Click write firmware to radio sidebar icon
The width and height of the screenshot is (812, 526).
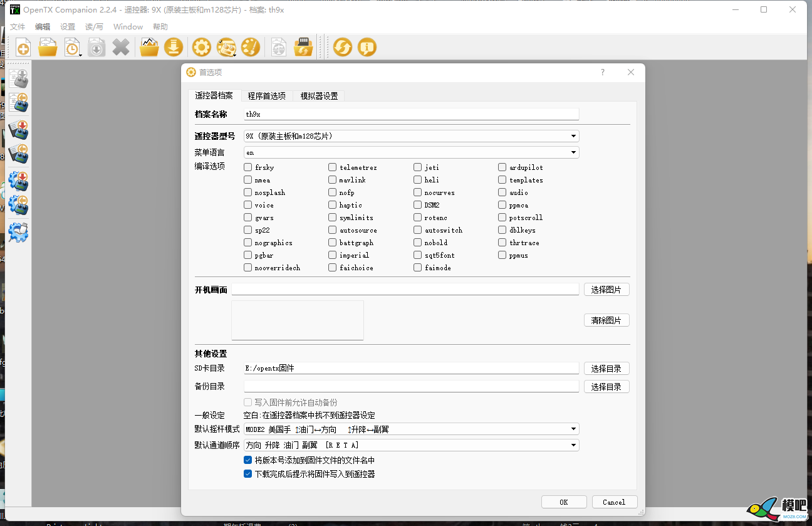tap(18, 130)
